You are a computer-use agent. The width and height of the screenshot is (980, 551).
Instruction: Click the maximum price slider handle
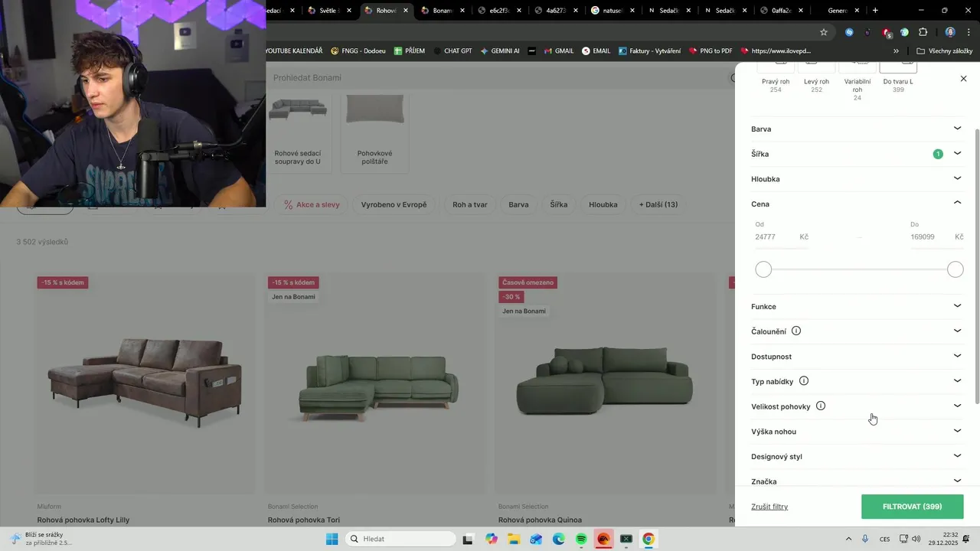955,269
